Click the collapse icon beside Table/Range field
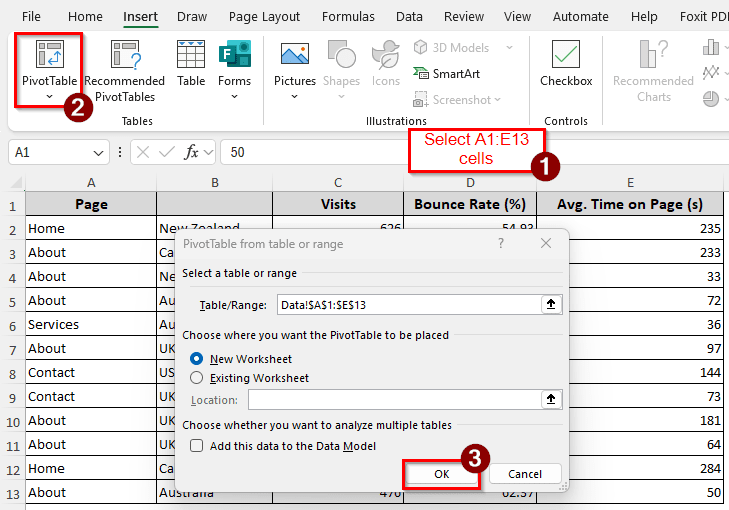The height and width of the screenshot is (510, 729). tap(550, 304)
